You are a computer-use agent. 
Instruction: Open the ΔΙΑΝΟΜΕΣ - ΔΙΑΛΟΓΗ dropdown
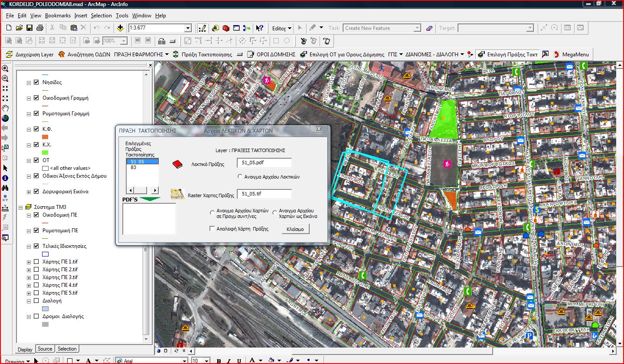[x=435, y=55]
